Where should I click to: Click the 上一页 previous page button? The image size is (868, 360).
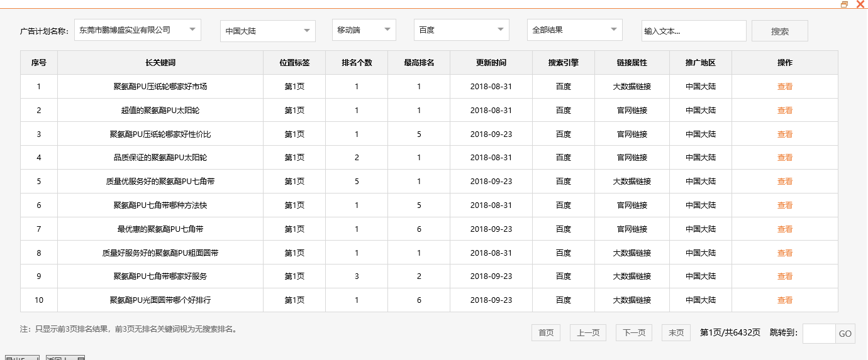(588, 333)
